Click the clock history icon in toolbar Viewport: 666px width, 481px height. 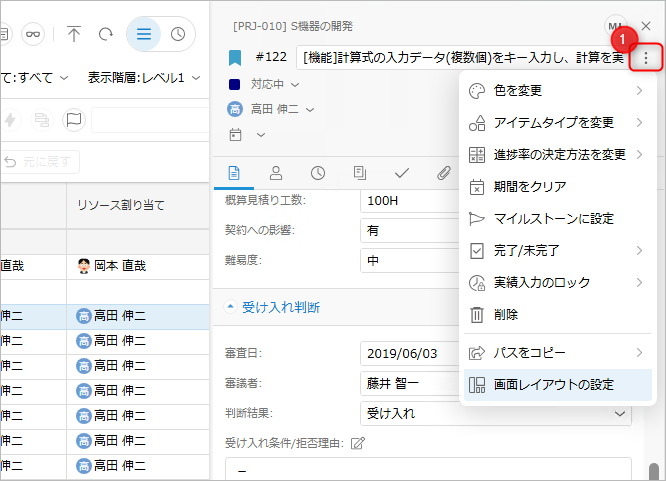[178, 34]
